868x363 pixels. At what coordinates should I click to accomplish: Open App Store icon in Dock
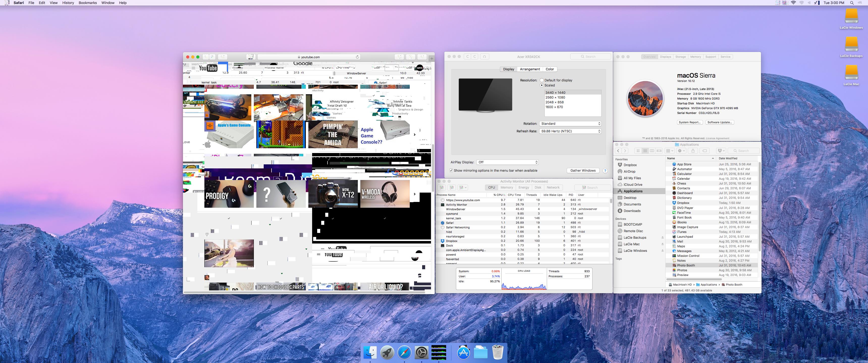(463, 353)
